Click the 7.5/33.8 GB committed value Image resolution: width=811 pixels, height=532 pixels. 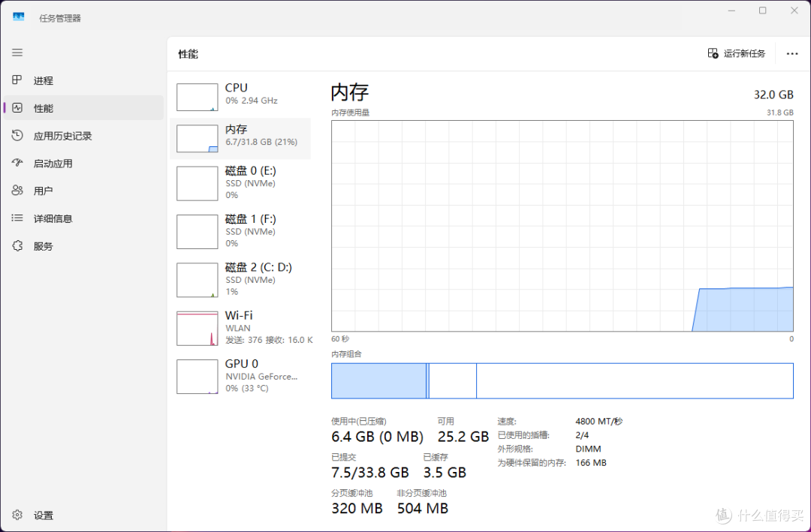click(x=370, y=473)
